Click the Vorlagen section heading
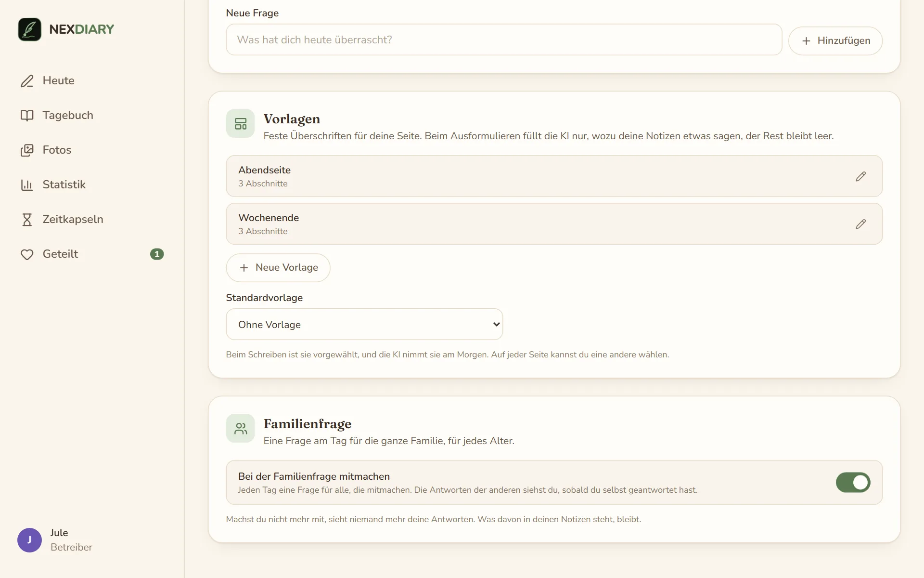Screen dimensions: 924x578 coord(292,119)
